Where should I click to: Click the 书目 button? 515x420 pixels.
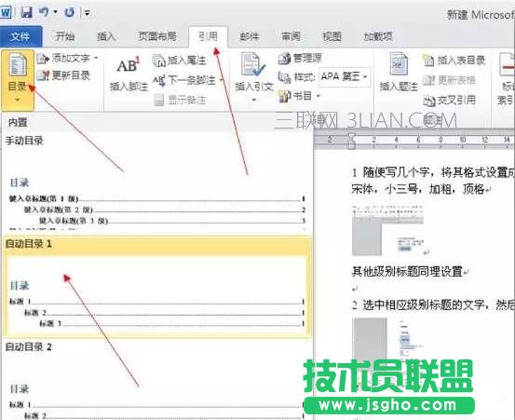click(x=295, y=96)
